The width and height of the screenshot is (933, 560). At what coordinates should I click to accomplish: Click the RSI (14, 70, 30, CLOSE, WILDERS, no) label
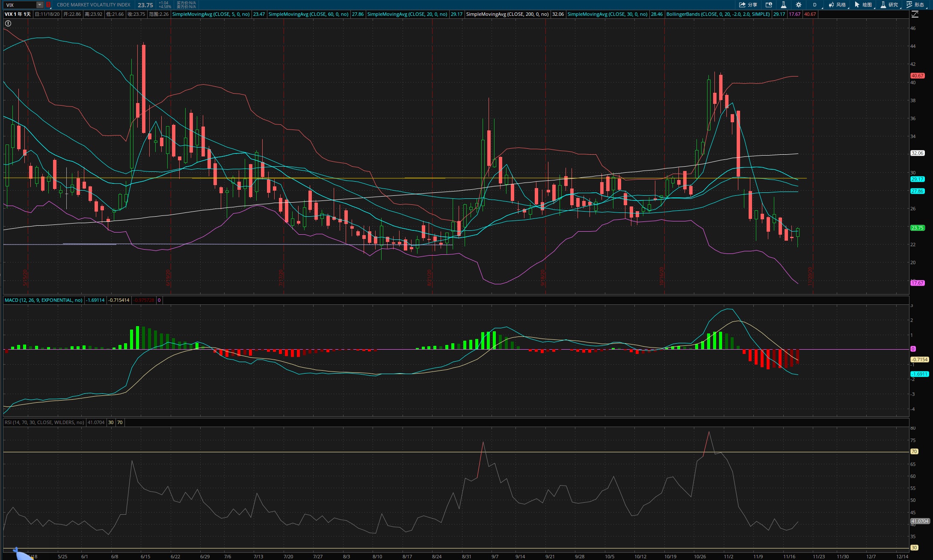(44, 422)
